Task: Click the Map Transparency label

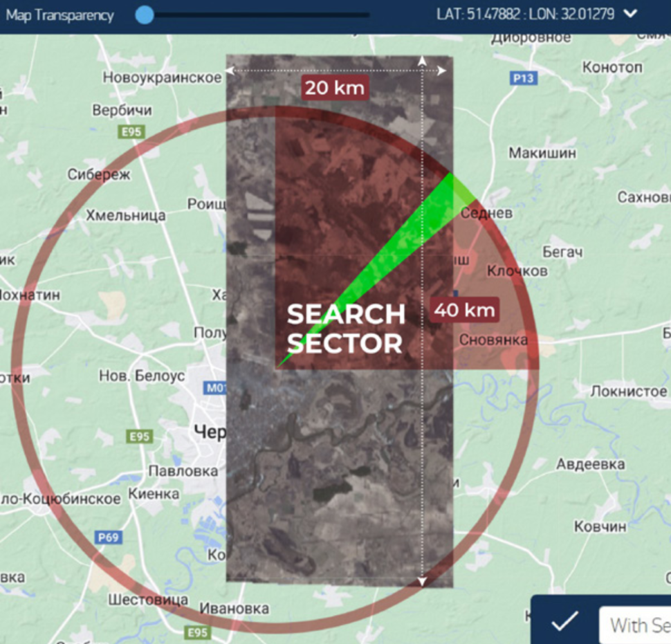Action: (x=59, y=15)
